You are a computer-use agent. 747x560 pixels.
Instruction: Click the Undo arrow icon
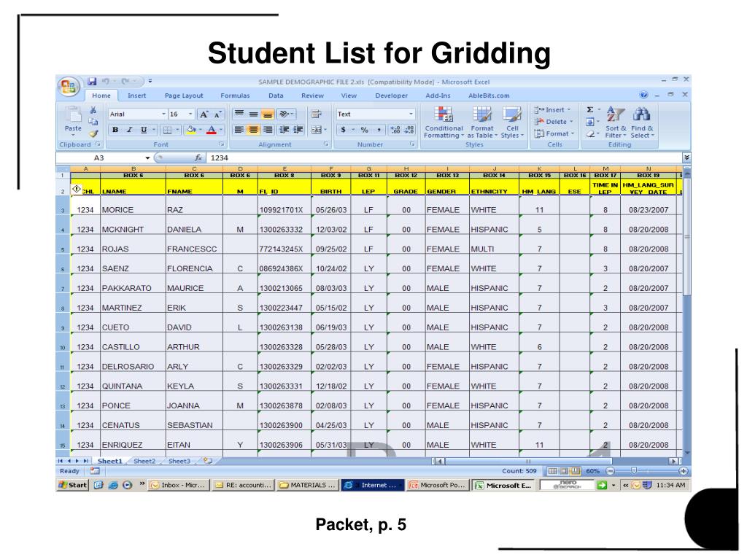[106, 82]
